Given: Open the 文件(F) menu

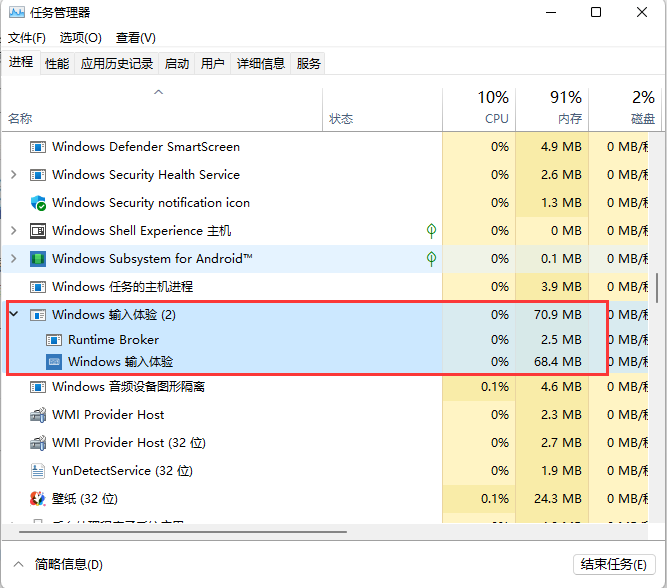Looking at the screenshot, I should coord(27,38).
